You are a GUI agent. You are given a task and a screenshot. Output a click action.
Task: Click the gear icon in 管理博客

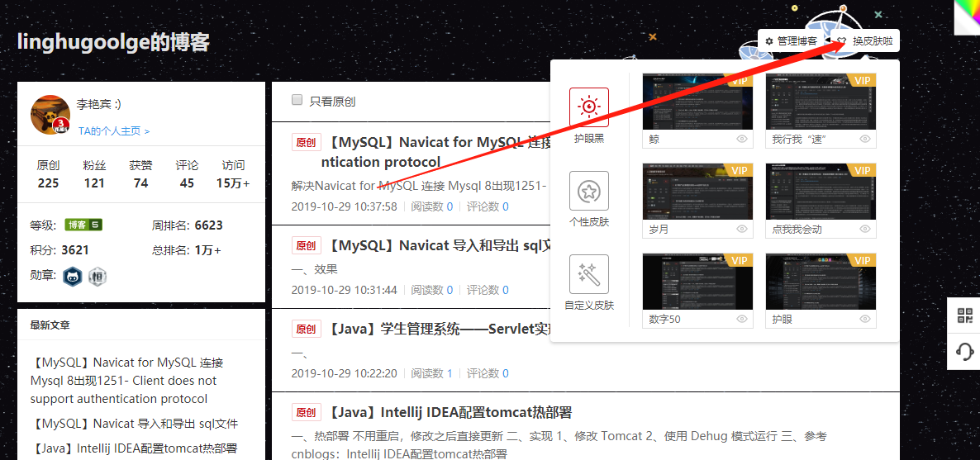(x=769, y=41)
